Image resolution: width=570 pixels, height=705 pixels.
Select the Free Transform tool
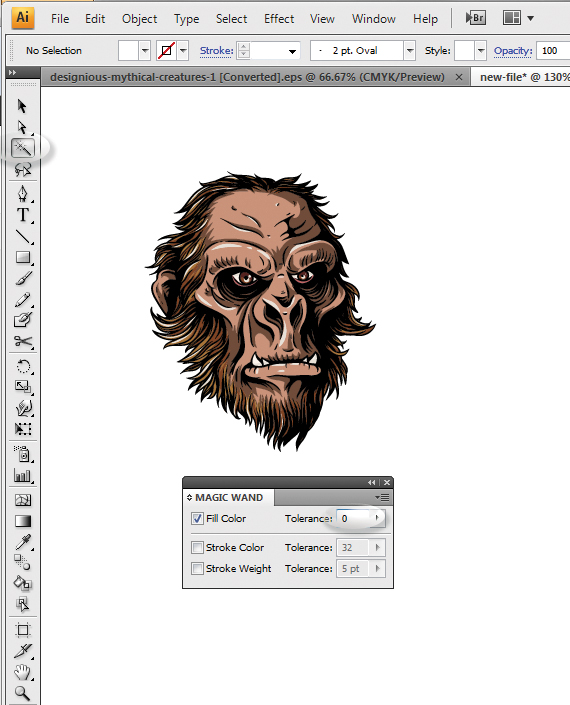[x=22, y=429]
